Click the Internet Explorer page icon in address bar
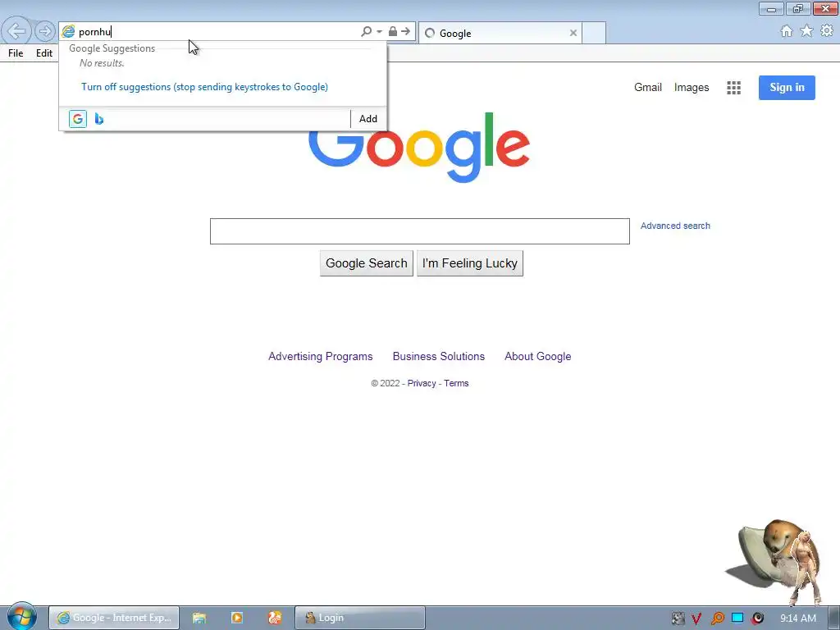Image resolution: width=840 pixels, height=630 pixels. click(69, 32)
